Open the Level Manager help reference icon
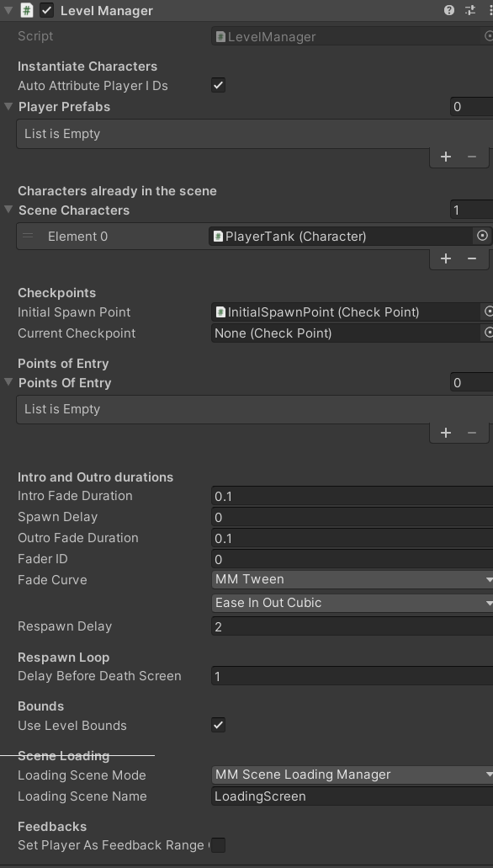Viewport: 493px width, 868px height. tap(449, 10)
